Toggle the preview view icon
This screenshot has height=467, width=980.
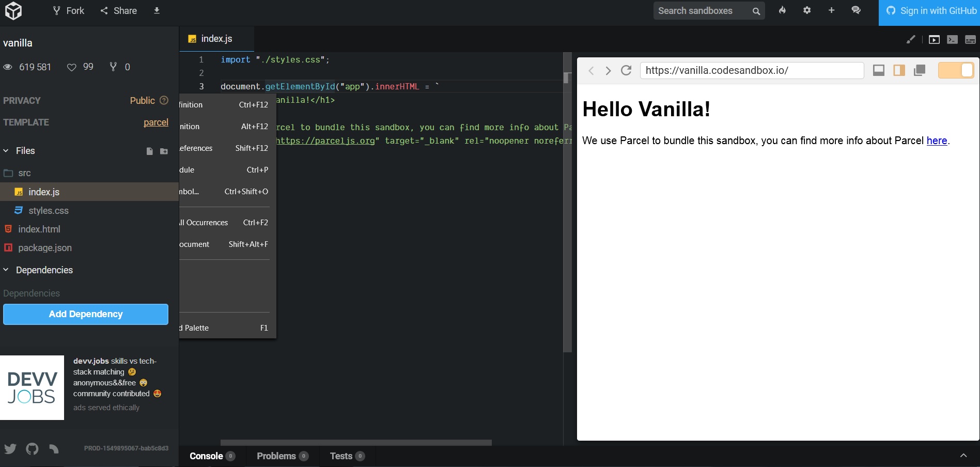(x=934, y=40)
